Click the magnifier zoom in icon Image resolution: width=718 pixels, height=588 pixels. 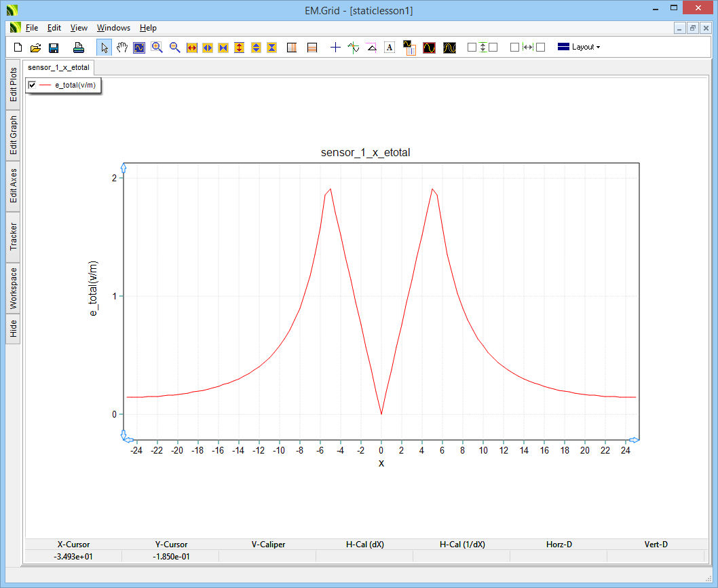tap(157, 48)
